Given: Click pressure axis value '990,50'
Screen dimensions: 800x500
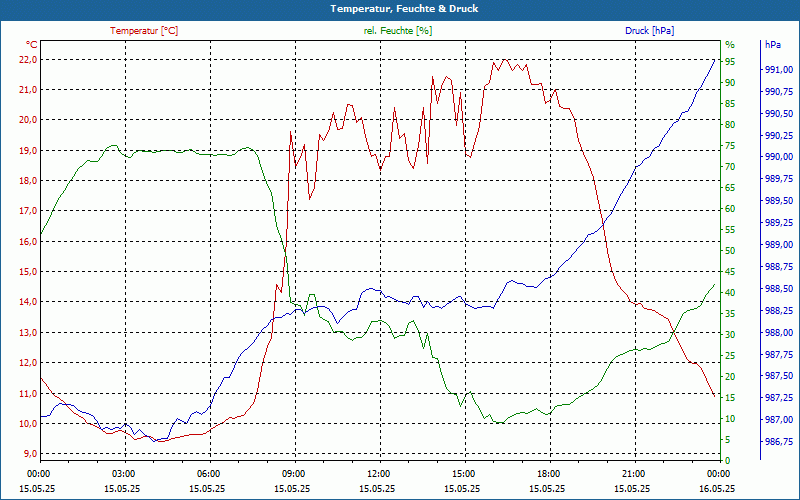Looking at the screenshot, I should pyautogui.click(x=779, y=113).
